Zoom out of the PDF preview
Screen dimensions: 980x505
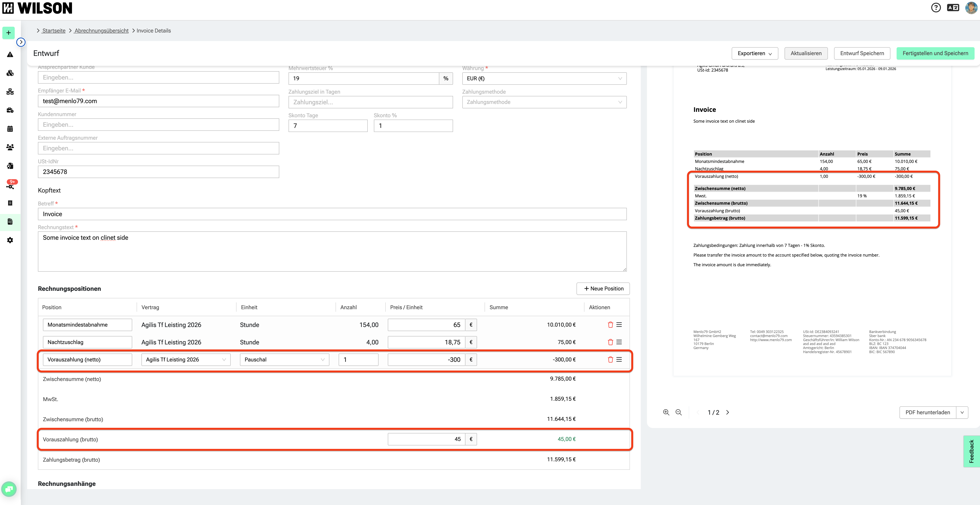[678, 412]
